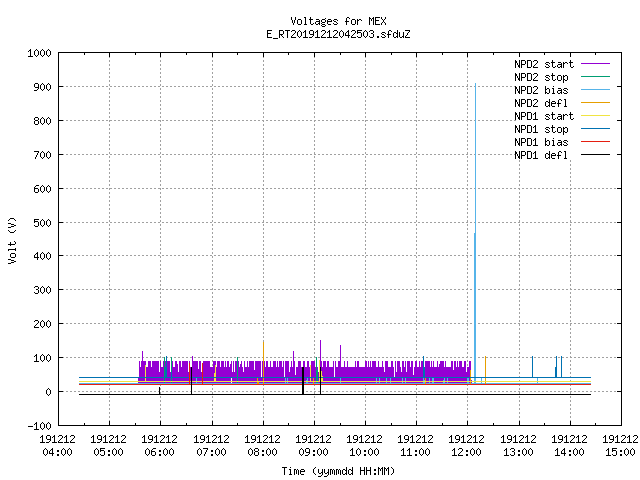Click the 'NPD1 start' legend label
This screenshot has width=640, height=480.
(544, 116)
